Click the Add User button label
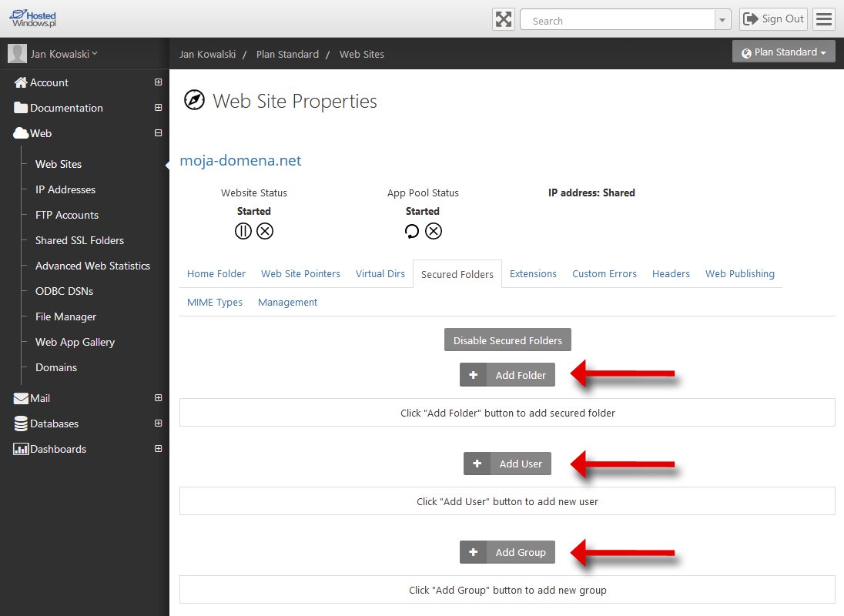Viewport: 844px width, 616px height. click(x=521, y=464)
